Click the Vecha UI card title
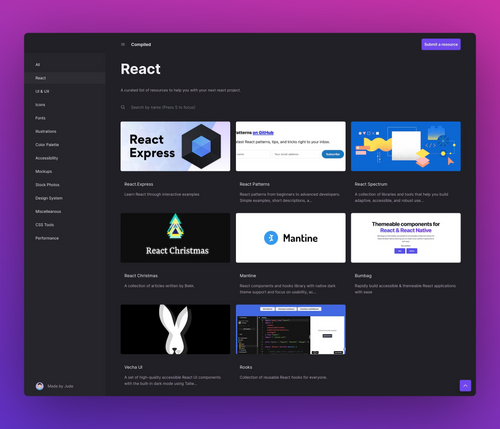The image size is (500, 429). tap(133, 367)
